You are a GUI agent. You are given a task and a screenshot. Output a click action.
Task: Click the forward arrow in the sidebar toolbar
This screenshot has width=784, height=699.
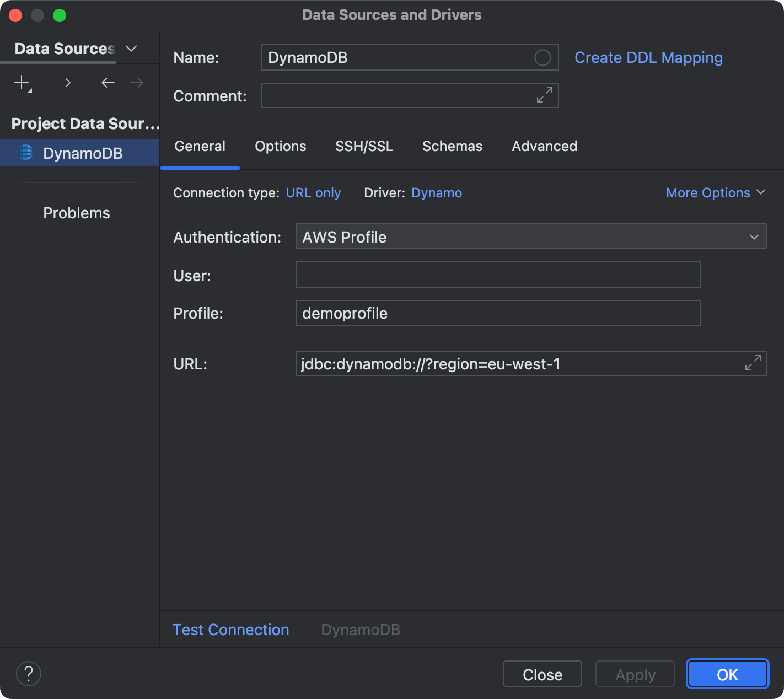136,83
